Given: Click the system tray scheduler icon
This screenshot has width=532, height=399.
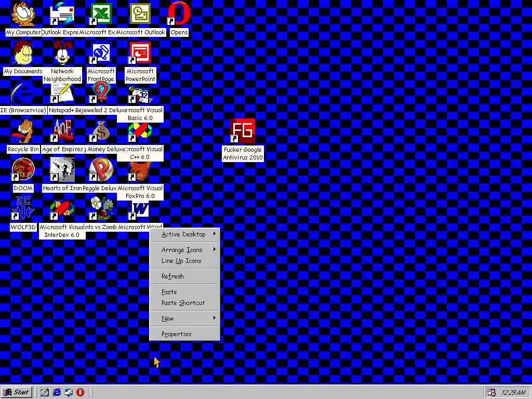Looking at the screenshot, I should pyautogui.click(x=491, y=393).
